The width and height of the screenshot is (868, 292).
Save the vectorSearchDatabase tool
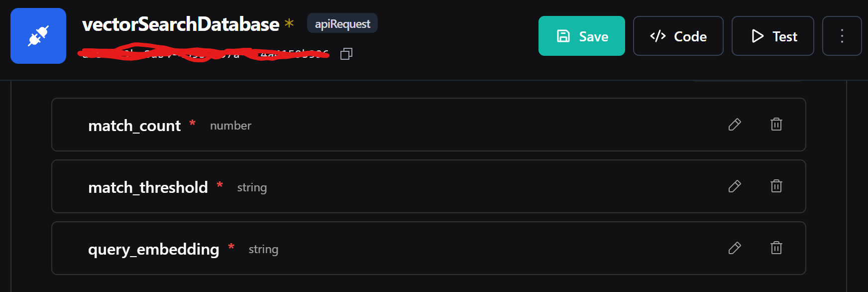click(581, 36)
